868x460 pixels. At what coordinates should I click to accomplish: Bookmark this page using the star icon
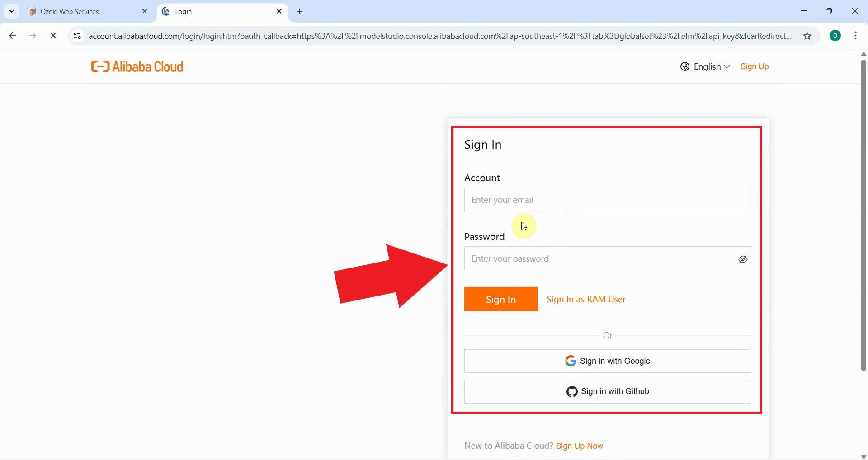click(x=808, y=36)
